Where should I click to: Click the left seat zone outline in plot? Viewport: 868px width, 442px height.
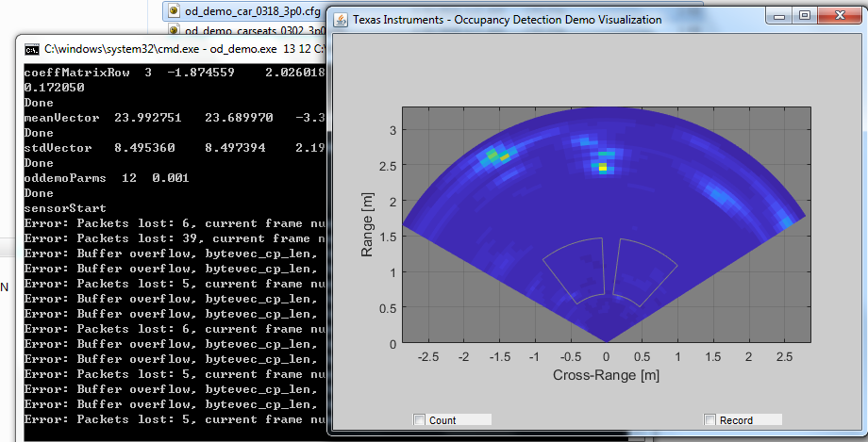pyautogui.click(x=574, y=270)
